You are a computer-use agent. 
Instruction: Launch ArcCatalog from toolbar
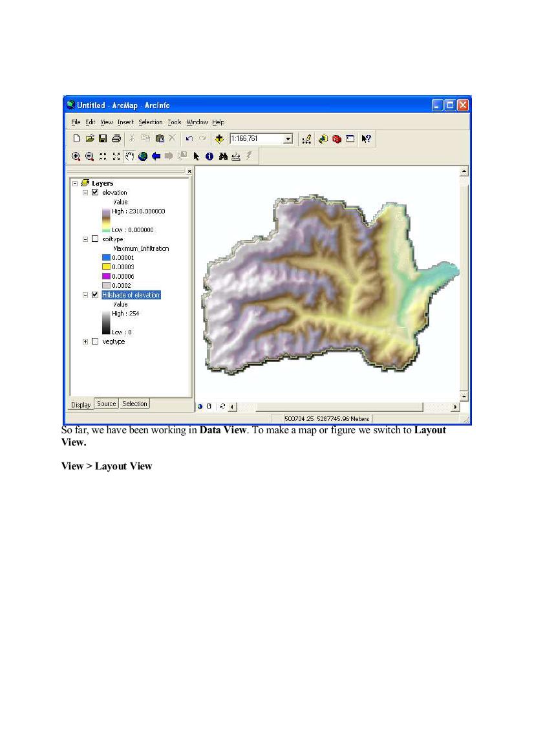pyautogui.click(x=323, y=139)
